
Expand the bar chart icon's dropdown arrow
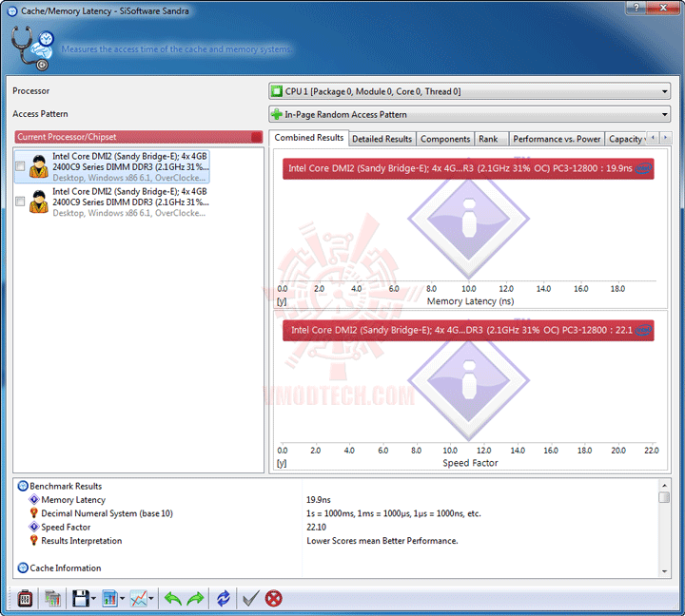coord(122,599)
